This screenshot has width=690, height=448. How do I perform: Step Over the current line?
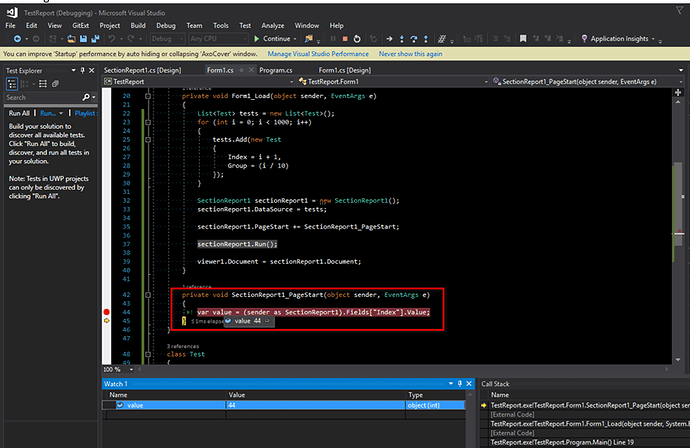tap(414, 39)
